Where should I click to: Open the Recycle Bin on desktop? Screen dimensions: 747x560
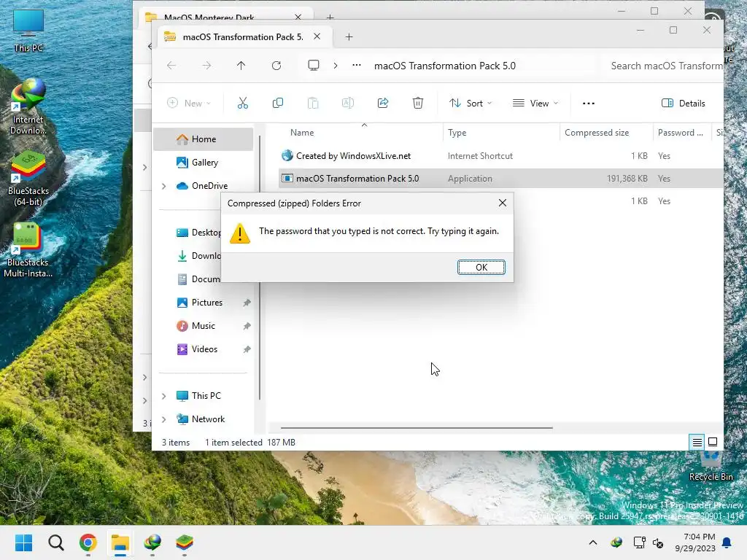[x=711, y=466]
